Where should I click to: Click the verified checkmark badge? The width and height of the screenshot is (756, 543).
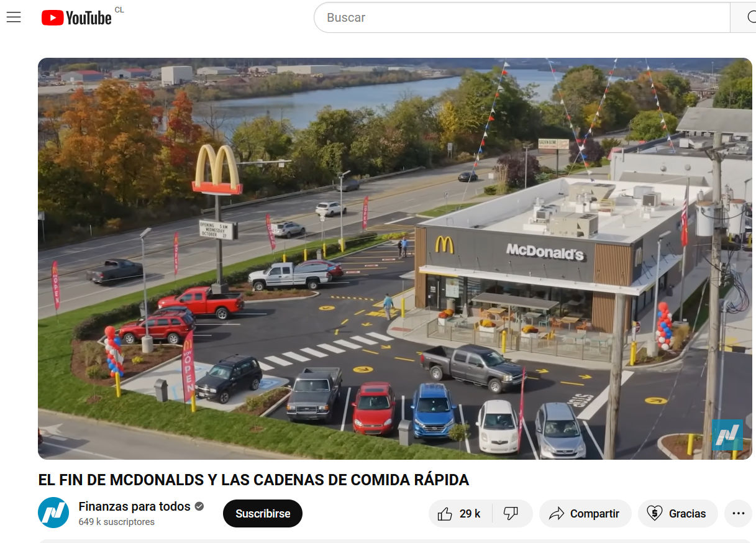point(199,506)
